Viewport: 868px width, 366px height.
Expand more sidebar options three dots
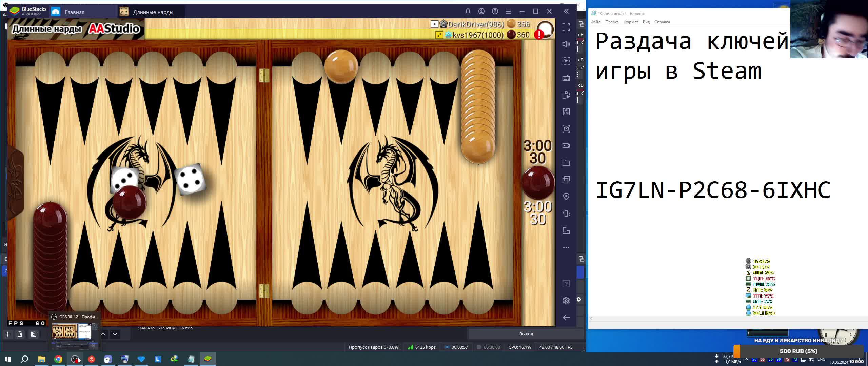[566, 247]
